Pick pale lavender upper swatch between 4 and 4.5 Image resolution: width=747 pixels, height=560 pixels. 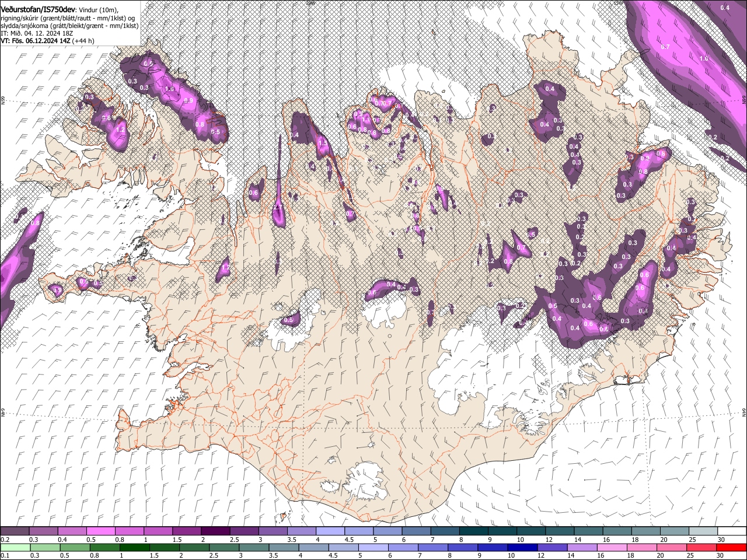point(330,531)
